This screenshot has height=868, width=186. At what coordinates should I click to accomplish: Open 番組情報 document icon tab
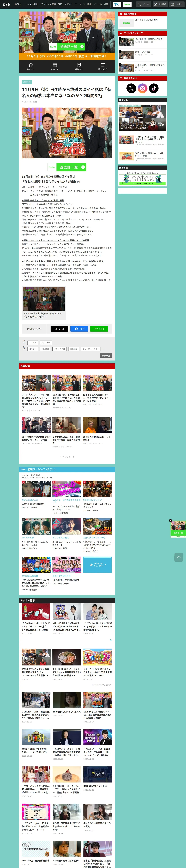pos(79,66)
